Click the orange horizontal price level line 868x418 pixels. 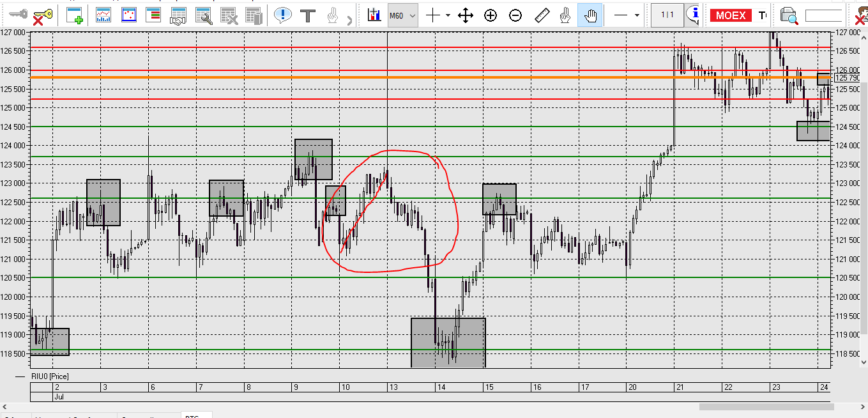(x=430, y=77)
